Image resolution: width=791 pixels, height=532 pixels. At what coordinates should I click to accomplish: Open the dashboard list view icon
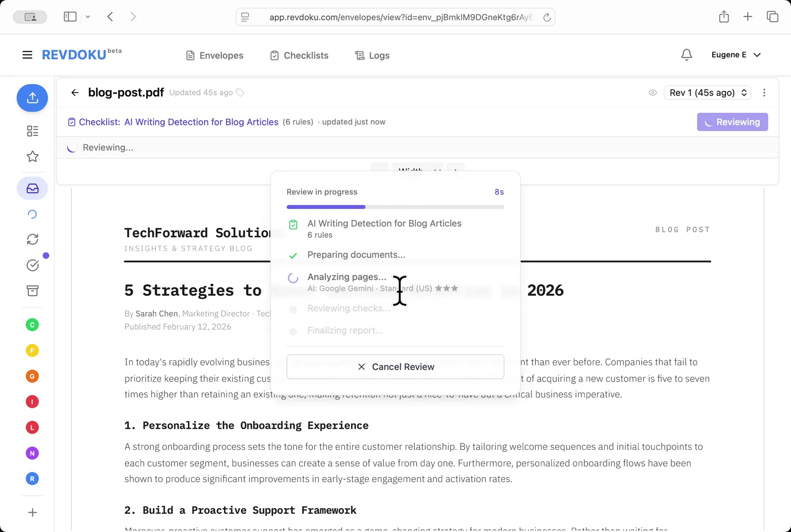point(32,131)
